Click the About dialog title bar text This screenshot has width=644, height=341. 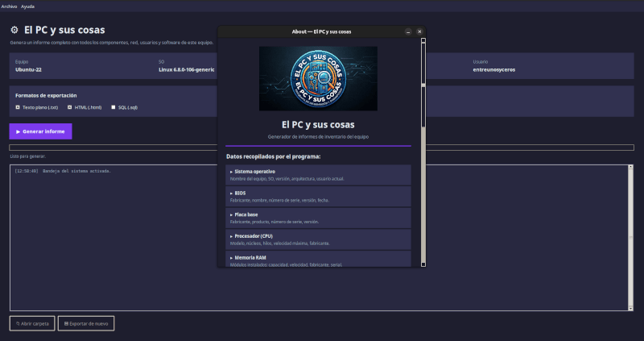click(321, 31)
